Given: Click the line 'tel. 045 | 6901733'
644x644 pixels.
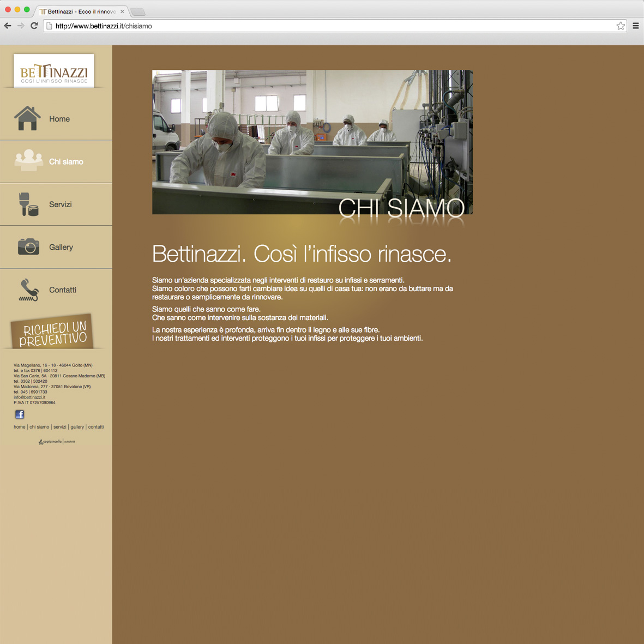Looking at the screenshot, I should pos(31,392).
